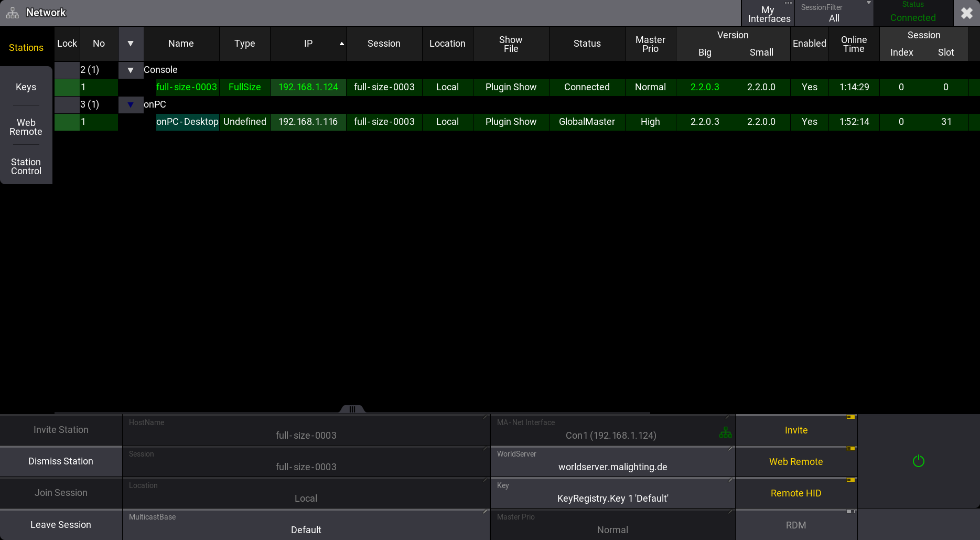Click the network icon in the title bar
980x540 pixels.
[12, 13]
